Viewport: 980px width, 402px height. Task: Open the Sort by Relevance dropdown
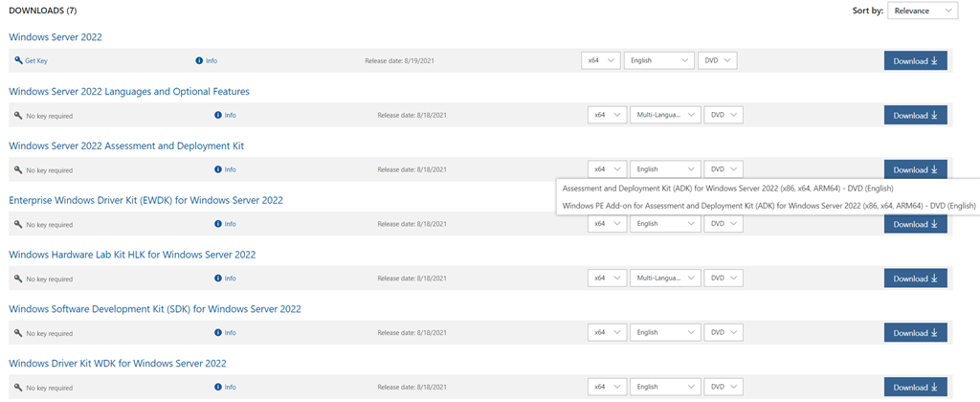922,11
